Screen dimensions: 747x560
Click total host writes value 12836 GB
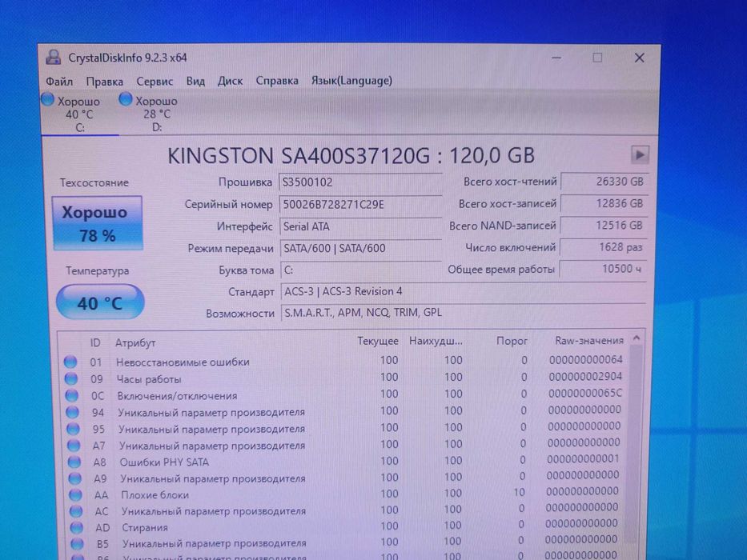point(604,203)
